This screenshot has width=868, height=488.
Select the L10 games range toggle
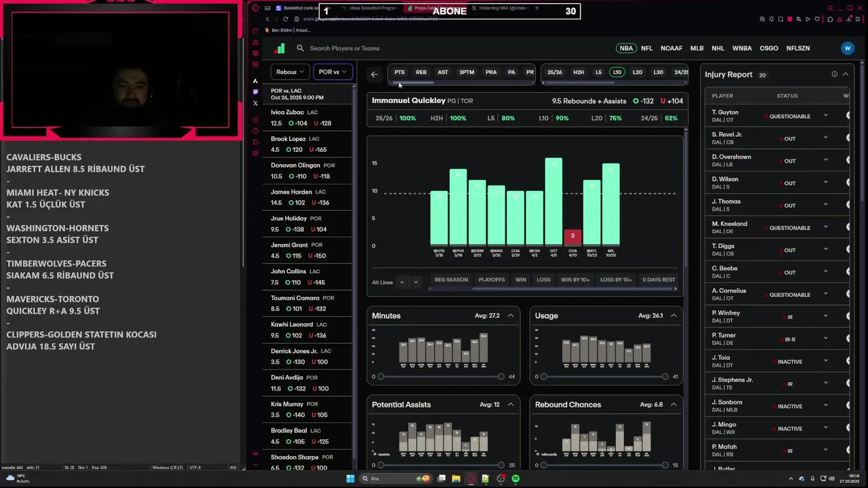tap(617, 72)
